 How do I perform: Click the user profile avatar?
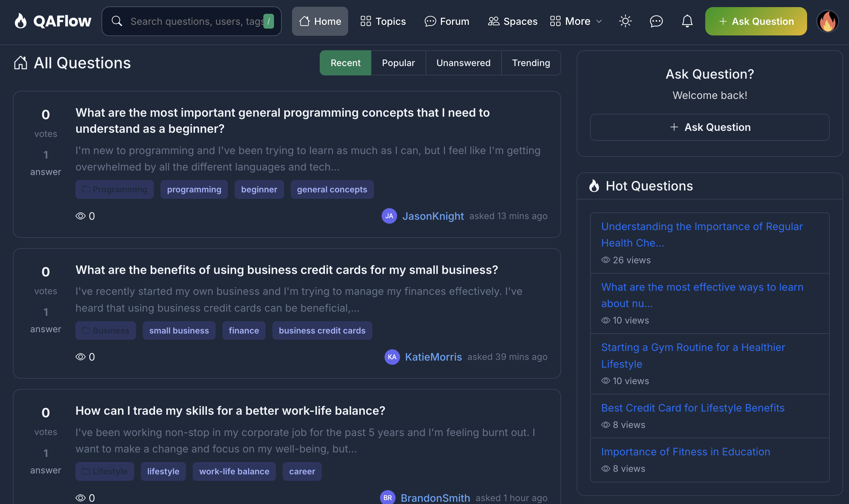click(x=827, y=21)
